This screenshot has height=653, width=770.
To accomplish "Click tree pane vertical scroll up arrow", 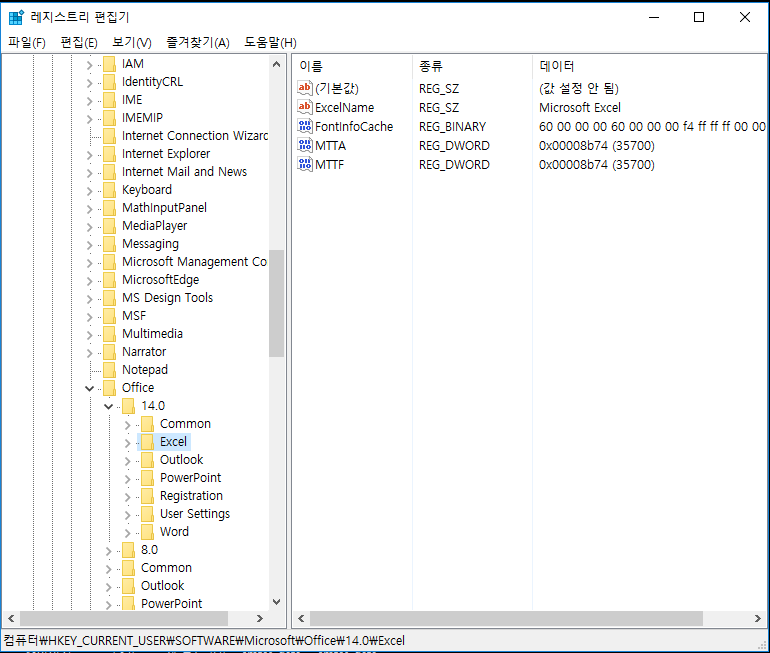I will pyautogui.click(x=276, y=64).
